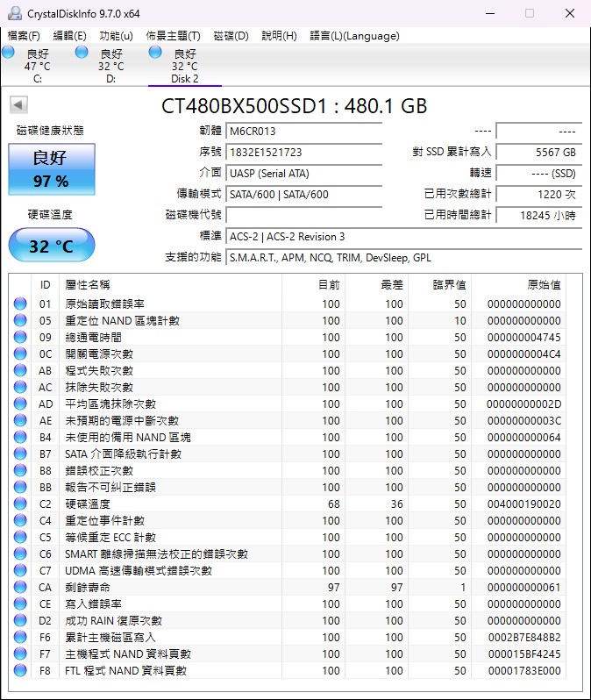Click the CrystalDiskInfo app icon in title bar
This screenshot has width=591, height=700.
click(15, 13)
